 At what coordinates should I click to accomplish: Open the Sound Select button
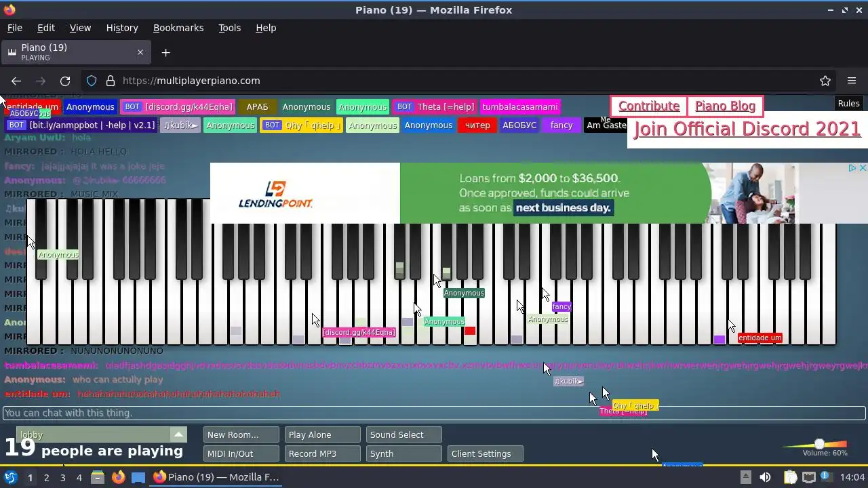403,434
